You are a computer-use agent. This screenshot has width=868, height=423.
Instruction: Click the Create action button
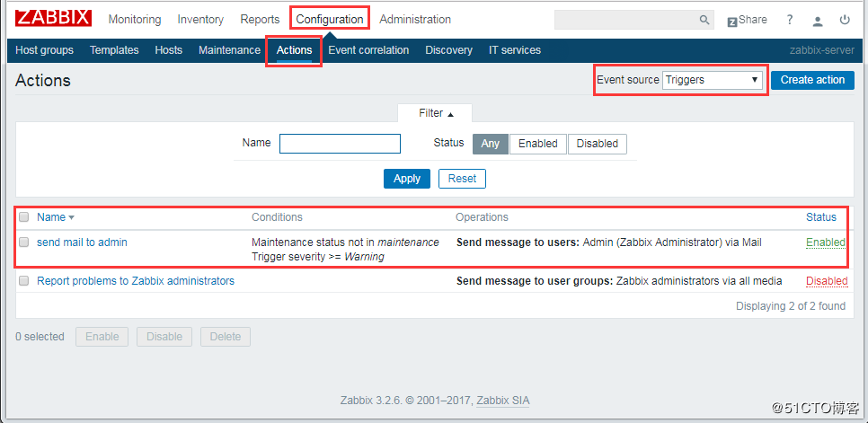click(x=812, y=80)
